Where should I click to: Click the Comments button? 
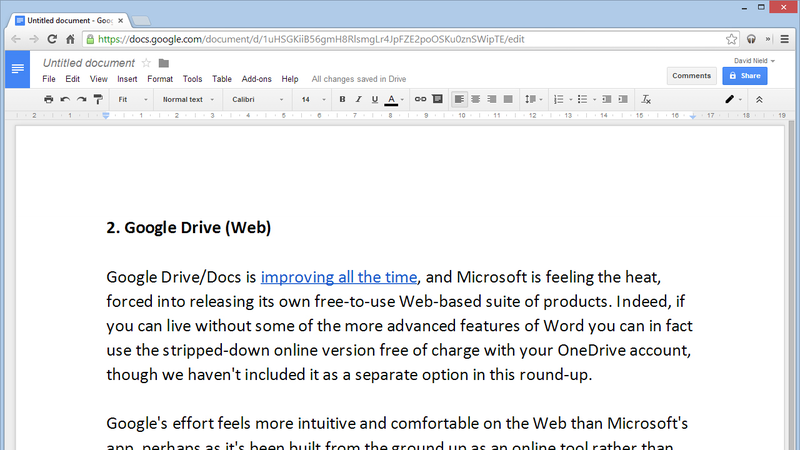(691, 76)
